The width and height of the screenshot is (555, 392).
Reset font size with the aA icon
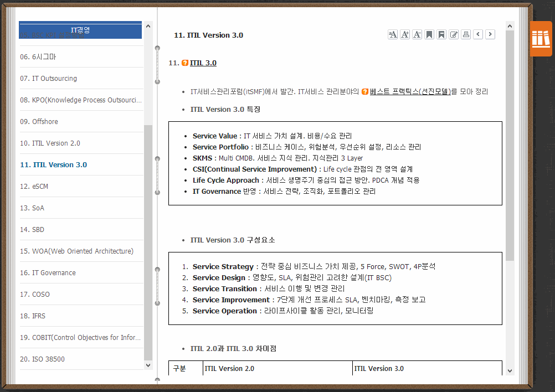point(393,34)
